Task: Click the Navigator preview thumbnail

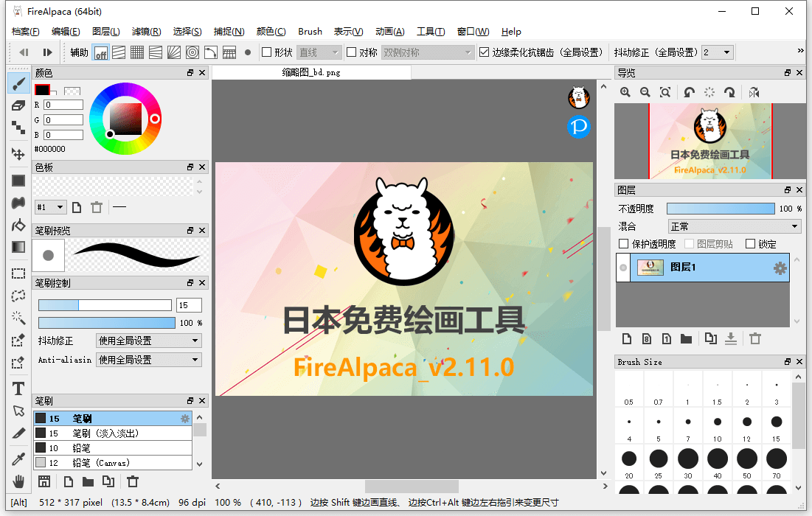Action: point(710,142)
